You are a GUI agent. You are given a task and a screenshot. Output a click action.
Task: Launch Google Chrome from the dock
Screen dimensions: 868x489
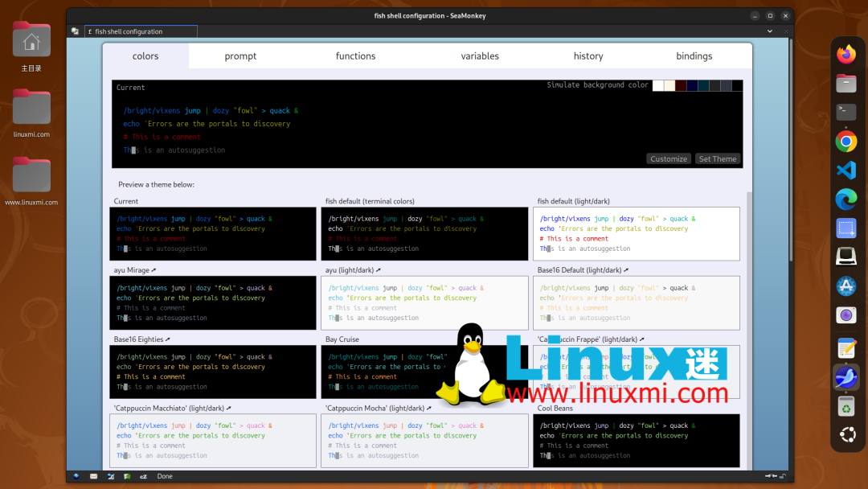coord(846,142)
